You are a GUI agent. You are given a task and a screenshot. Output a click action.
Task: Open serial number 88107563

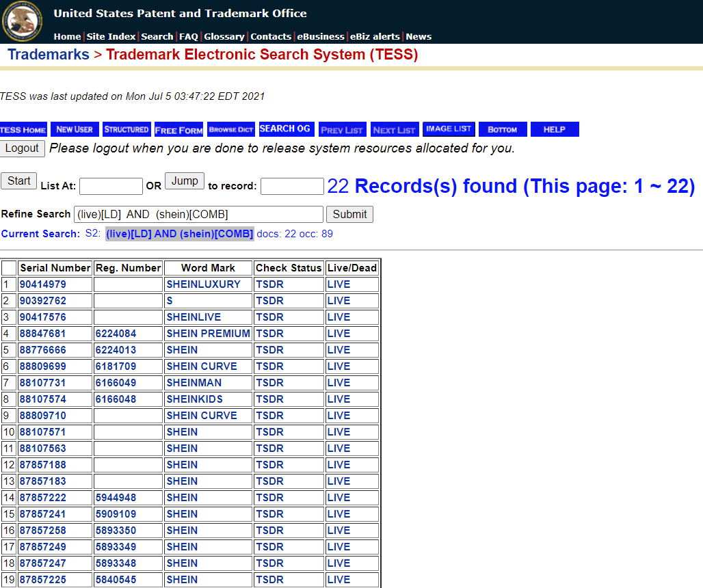[42, 448]
